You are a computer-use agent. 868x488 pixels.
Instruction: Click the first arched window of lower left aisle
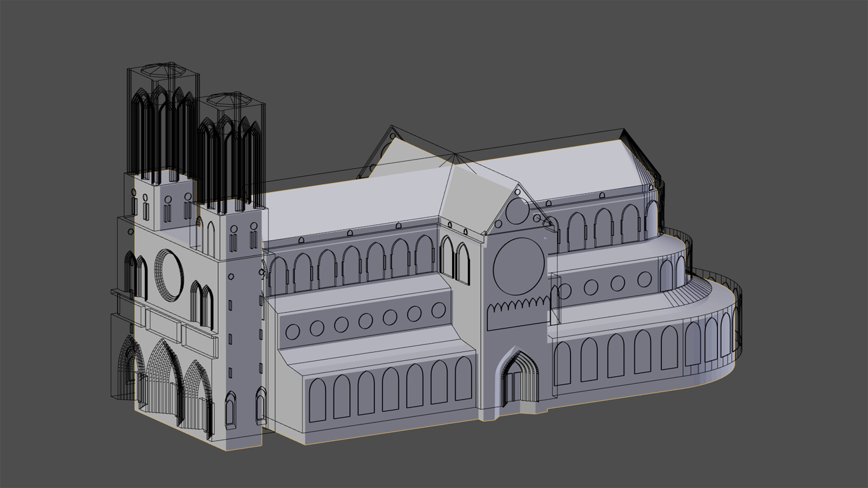317,400
